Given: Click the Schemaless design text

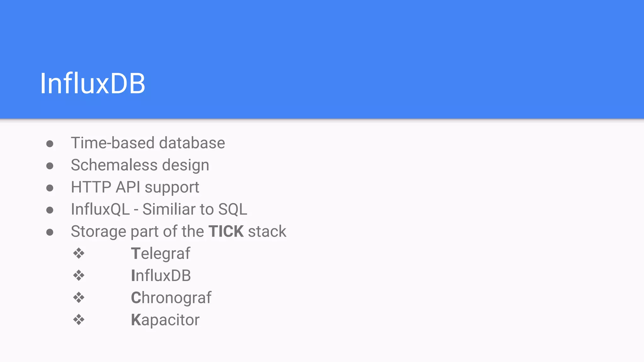Looking at the screenshot, I should [x=140, y=165].
